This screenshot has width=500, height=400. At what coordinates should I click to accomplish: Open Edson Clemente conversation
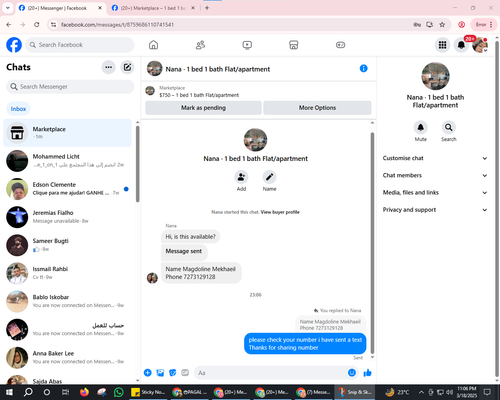click(67, 189)
